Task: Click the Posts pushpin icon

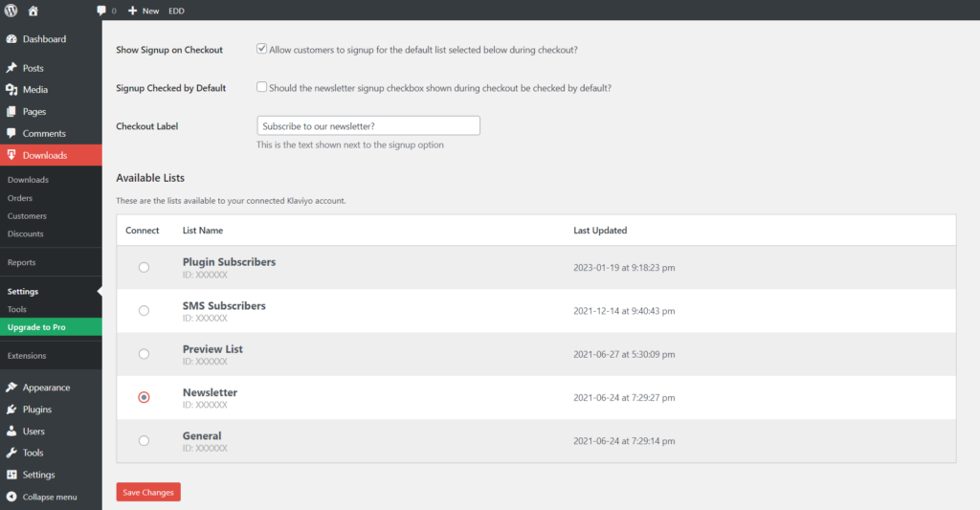Action: [x=11, y=68]
